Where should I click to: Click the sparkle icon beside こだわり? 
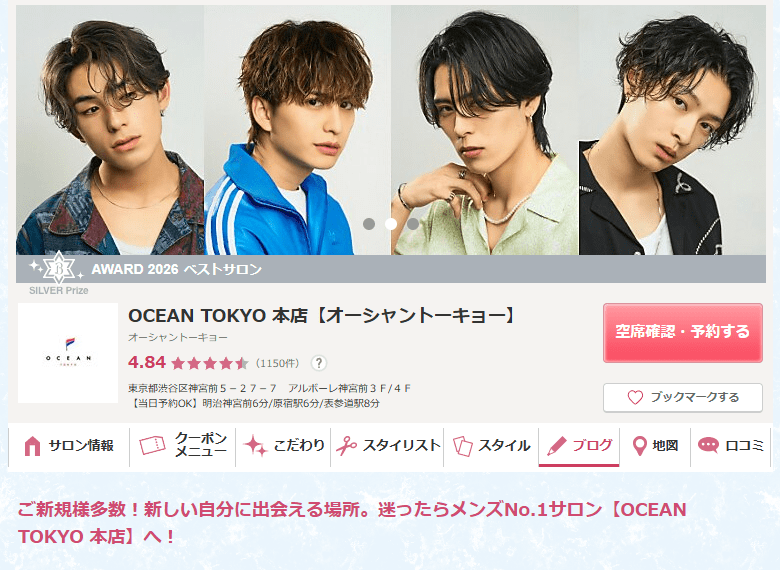(x=256, y=446)
